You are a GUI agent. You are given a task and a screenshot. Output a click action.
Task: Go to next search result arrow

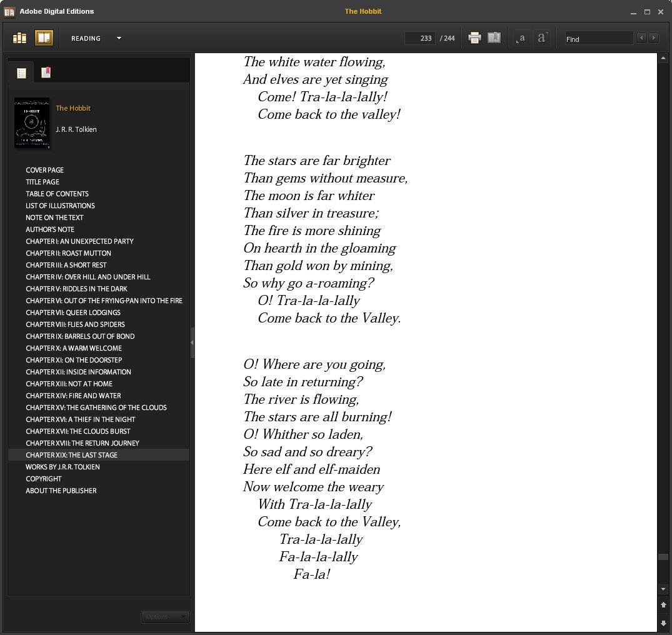pyautogui.click(x=654, y=37)
